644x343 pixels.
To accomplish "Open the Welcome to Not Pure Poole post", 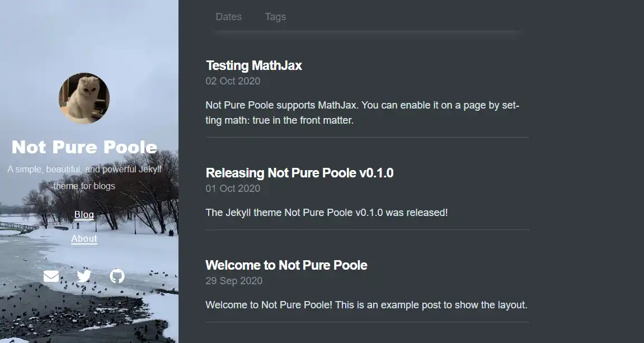I will (x=286, y=265).
